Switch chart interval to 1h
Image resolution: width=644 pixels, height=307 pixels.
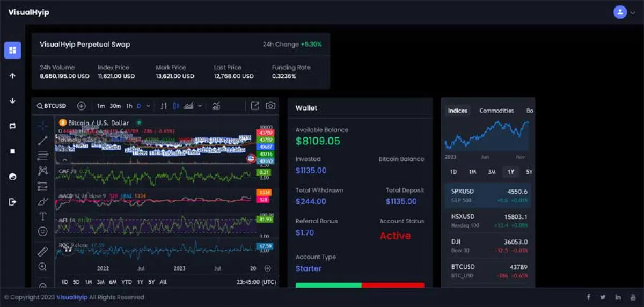coord(129,106)
